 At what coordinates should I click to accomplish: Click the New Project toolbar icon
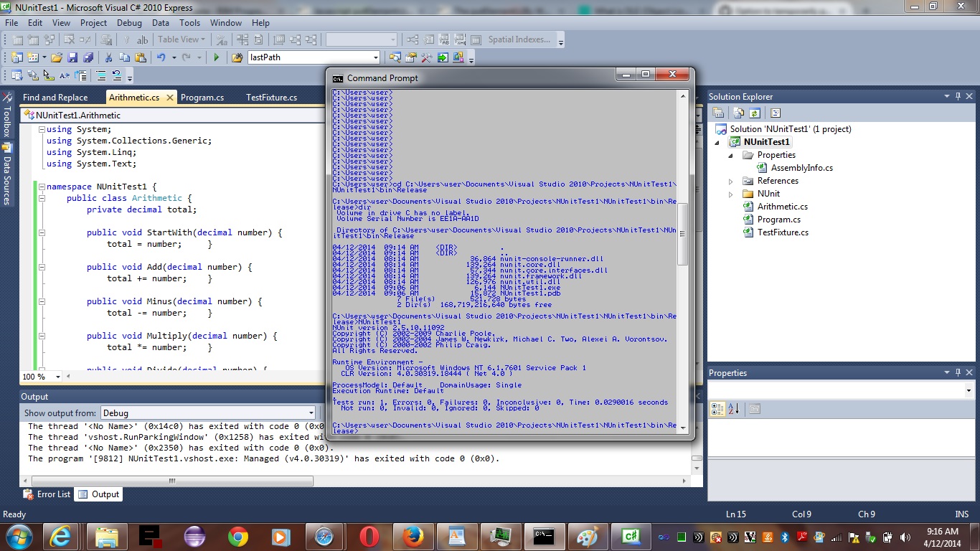[x=16, y=57]
